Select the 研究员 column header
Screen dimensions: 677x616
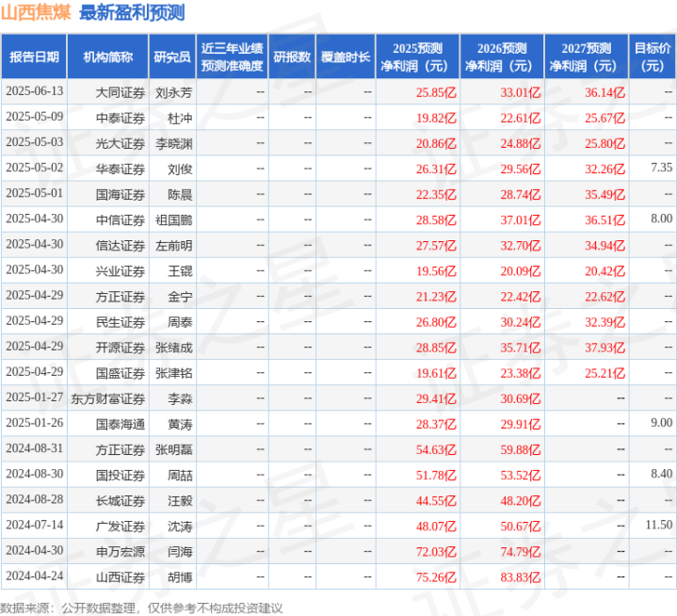click(x=172, y=57)
